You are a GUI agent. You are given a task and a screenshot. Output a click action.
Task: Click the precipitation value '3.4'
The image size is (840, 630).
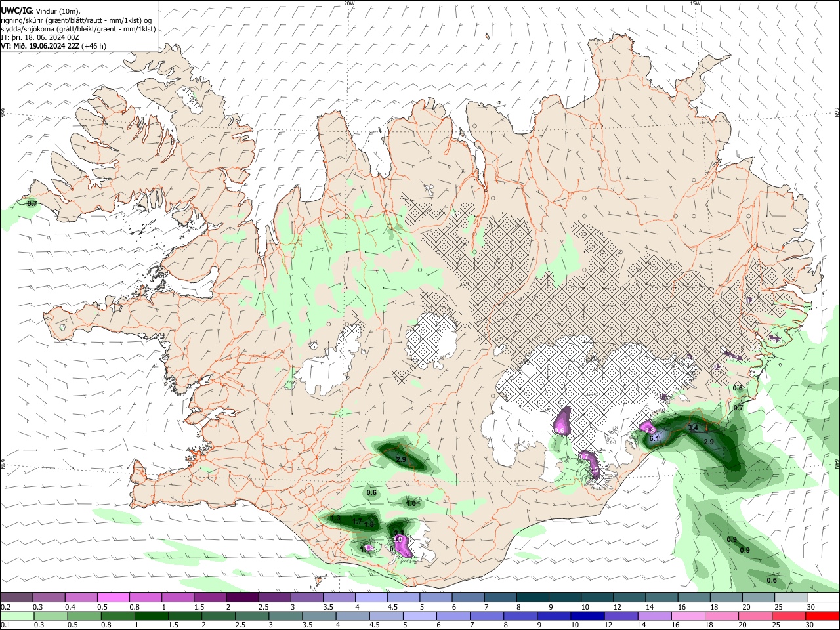tap(693, 427)
